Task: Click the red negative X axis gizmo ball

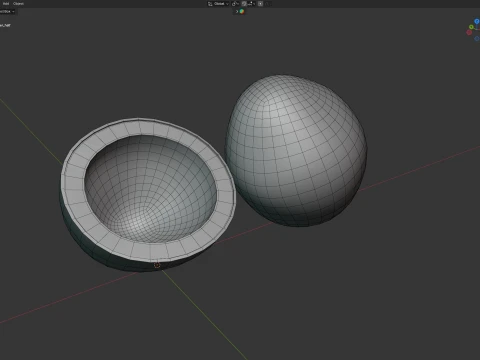Action: tap(469, 32)
